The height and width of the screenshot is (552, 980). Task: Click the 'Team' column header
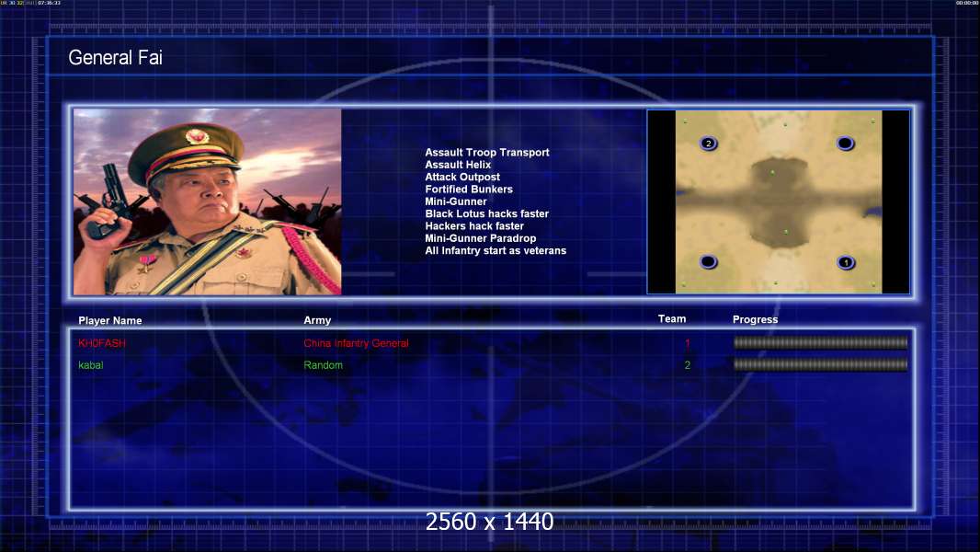(x=672, y=319)
